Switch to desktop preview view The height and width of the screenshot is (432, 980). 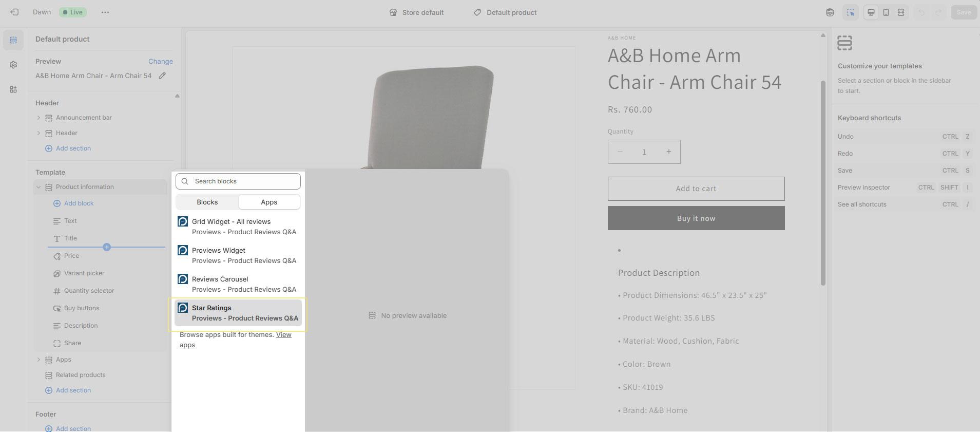(871, 12)
